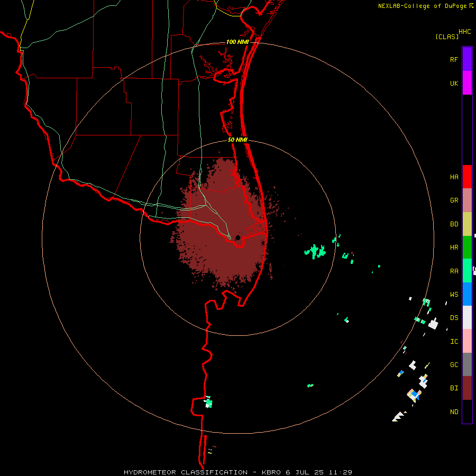Click the "DS" legend label

click(x=454, y=318)
